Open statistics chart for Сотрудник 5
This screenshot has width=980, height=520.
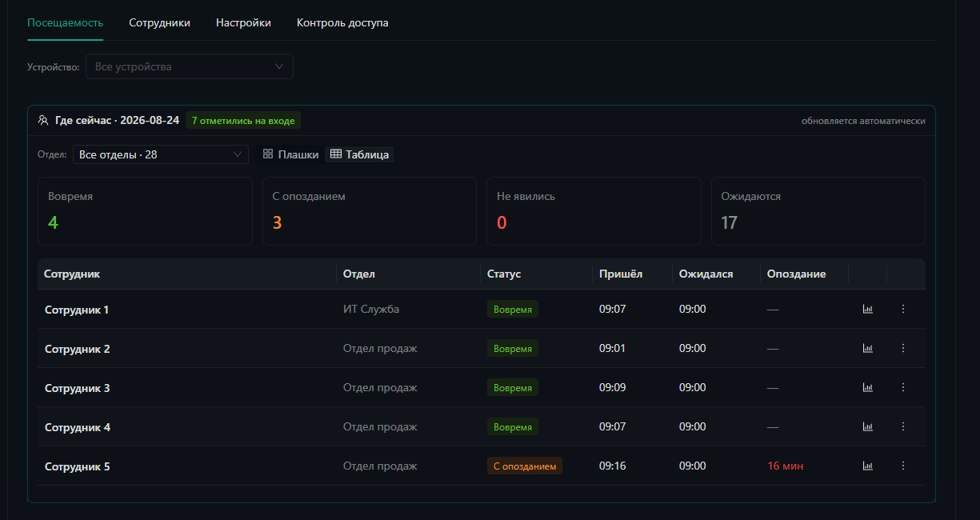tap(867, 466)
